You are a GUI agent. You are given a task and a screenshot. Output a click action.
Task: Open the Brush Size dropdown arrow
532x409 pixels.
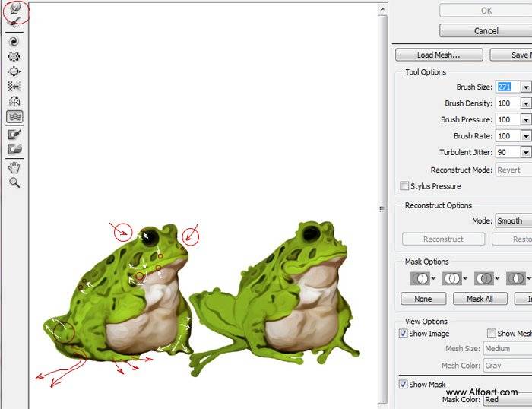click(526, 87)
